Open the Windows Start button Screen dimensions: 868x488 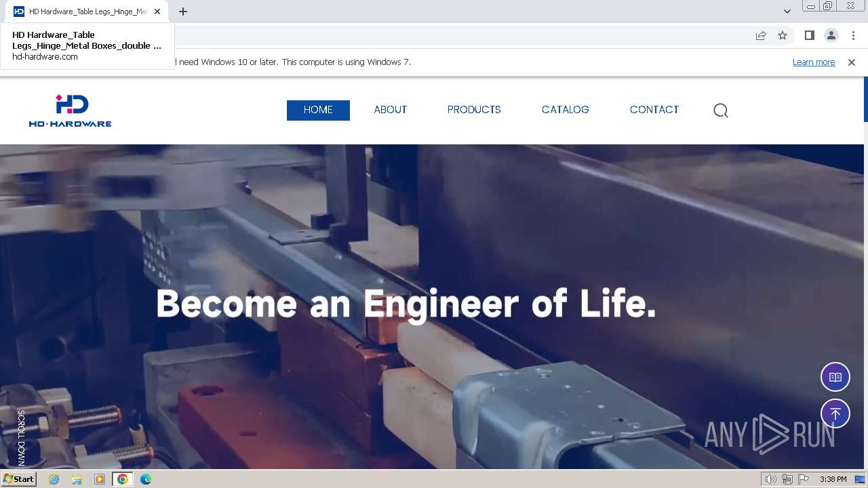[18, 479]
